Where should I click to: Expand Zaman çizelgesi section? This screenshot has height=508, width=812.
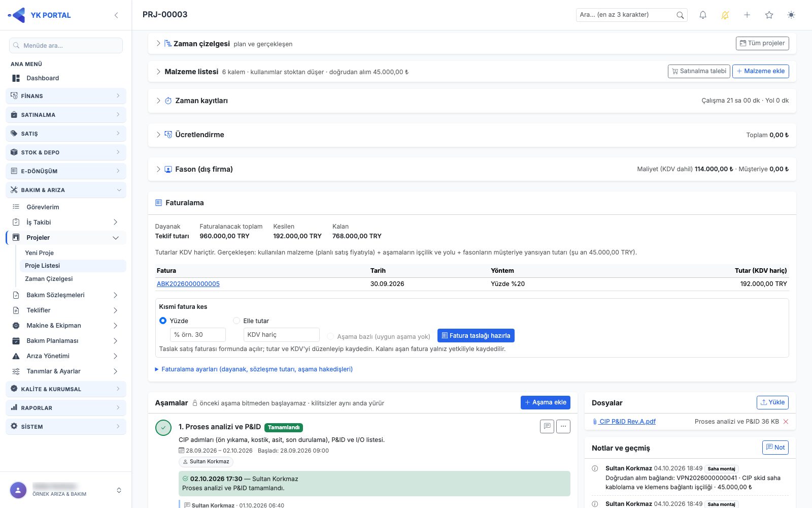pos(158,44)
